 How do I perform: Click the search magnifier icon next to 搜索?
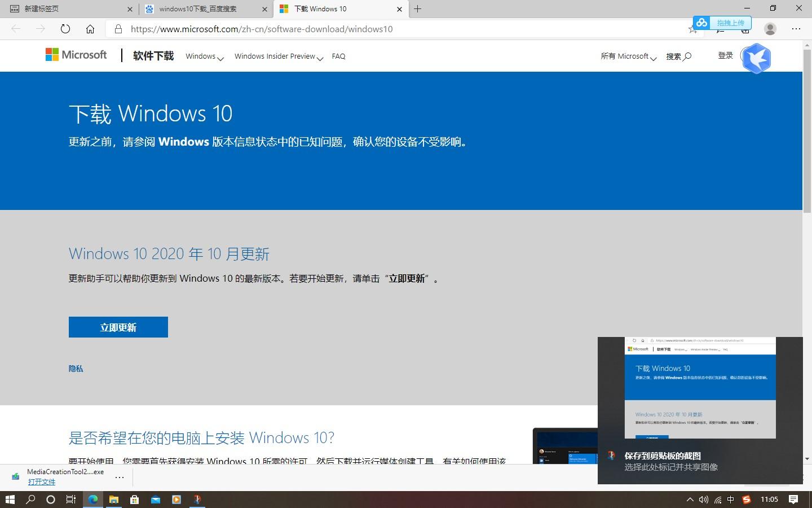tap(688, 56)
